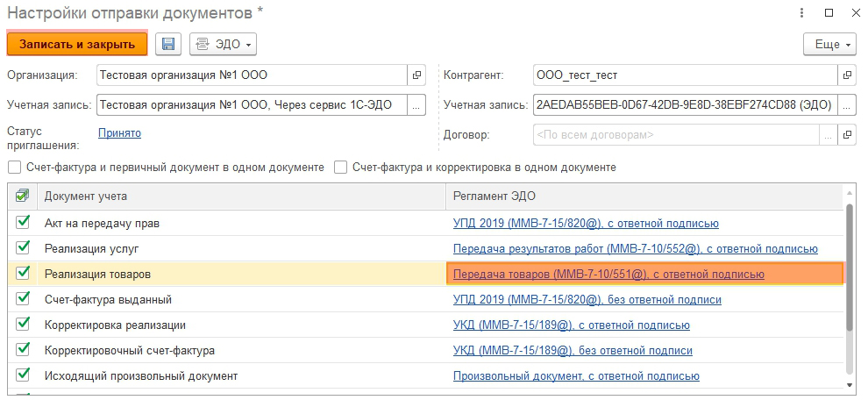Screen dimensions: 868x400
Task: Open the Принято invitation status link
Action: click(x=119, y=133)
